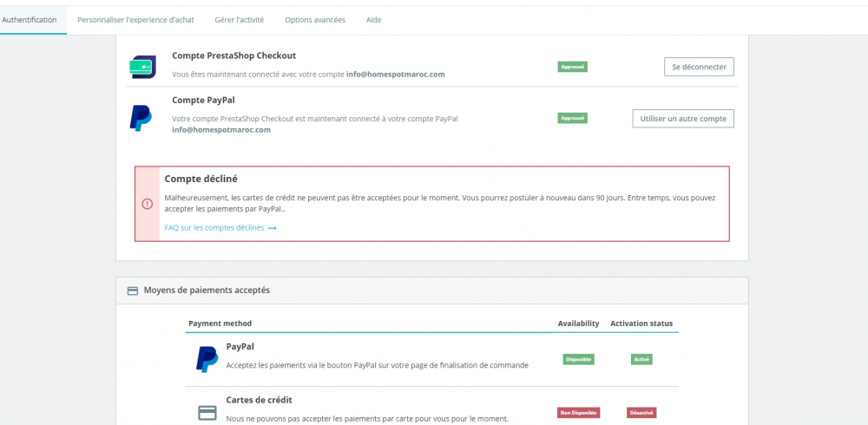Click the Activé status badge for PayPal

(641, 359)
